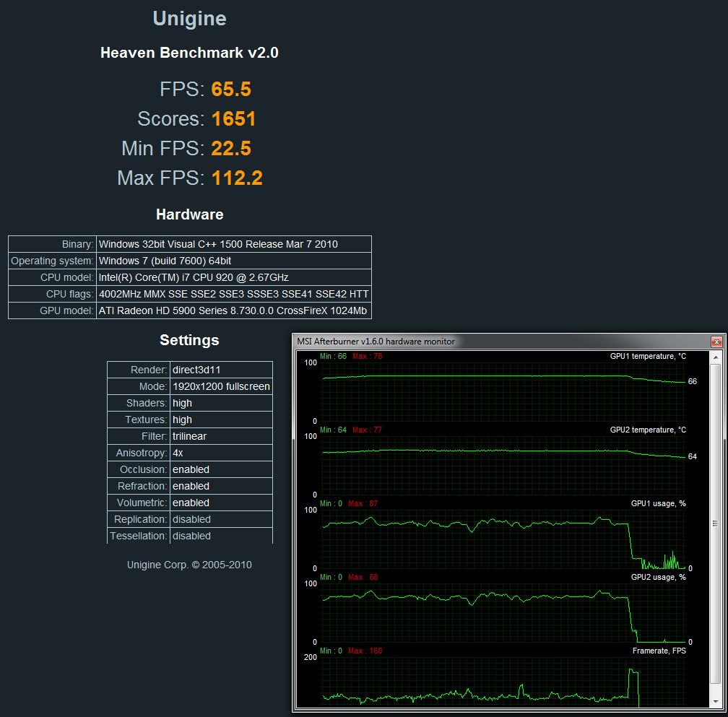The width and height of the screenshot is (728, 717).
Task: Click the Binary row value cell
Action: tap(233, 244)
